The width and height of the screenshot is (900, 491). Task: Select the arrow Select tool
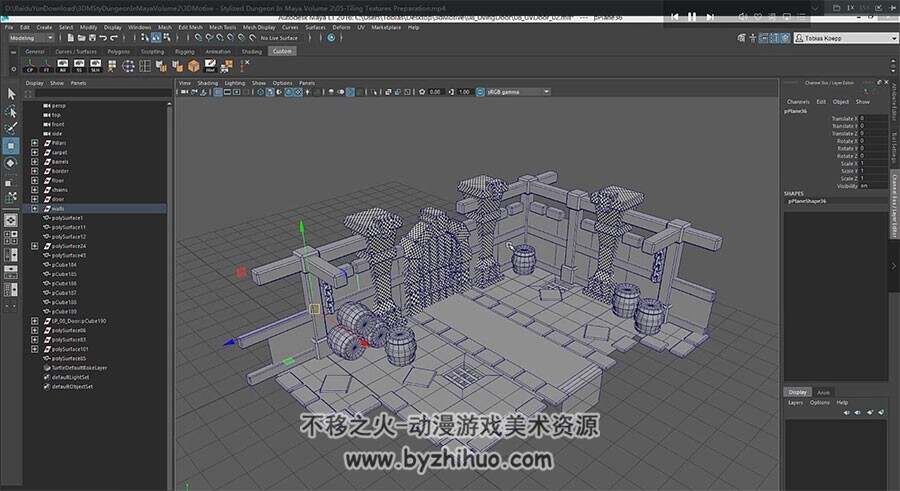click(x=11, y=94)
